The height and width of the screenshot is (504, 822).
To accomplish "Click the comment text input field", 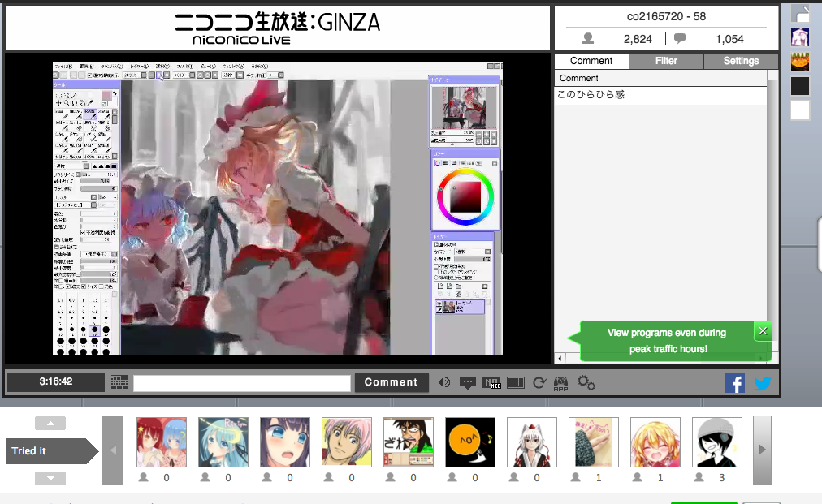I will pos(242,383).
